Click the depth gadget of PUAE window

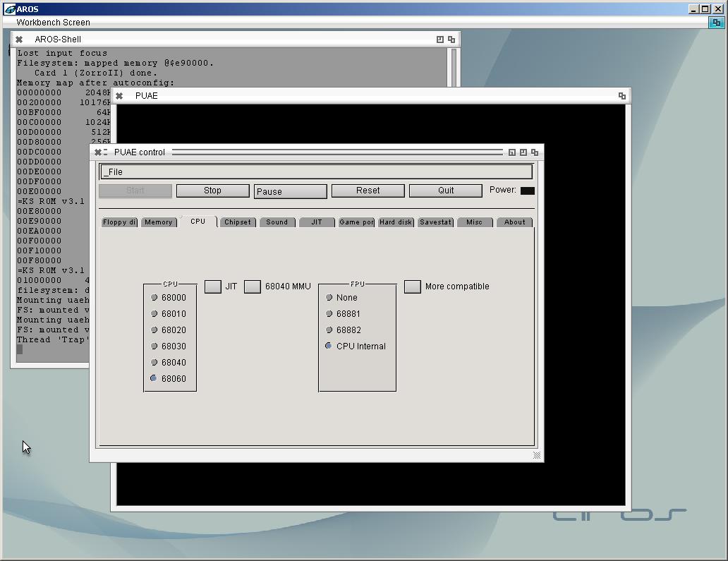click(622, 96)
